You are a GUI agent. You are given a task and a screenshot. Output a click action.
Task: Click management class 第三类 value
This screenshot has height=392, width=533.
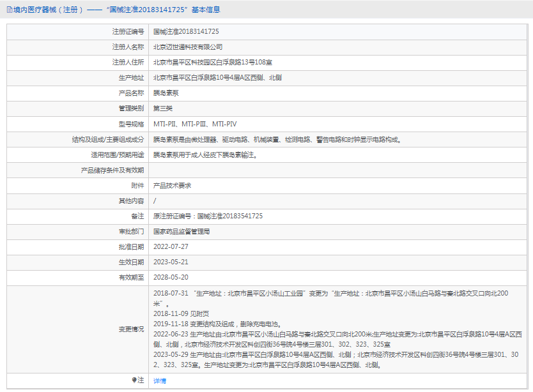163,109
